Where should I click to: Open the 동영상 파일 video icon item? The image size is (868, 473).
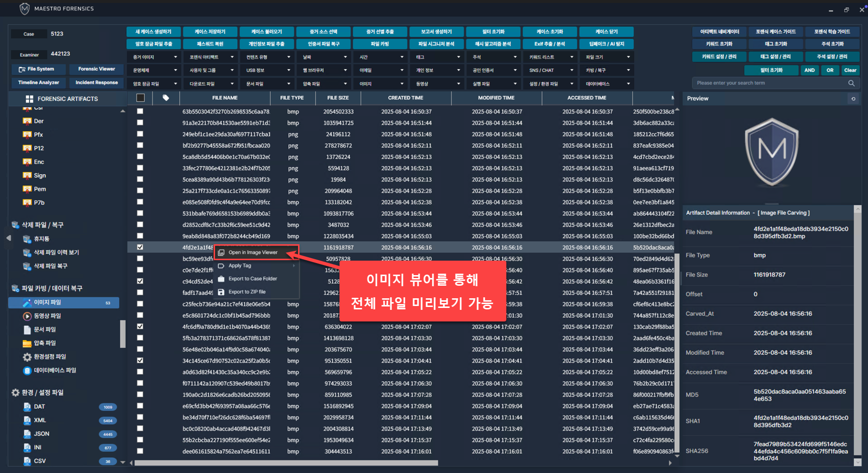[x=27, y=316]
